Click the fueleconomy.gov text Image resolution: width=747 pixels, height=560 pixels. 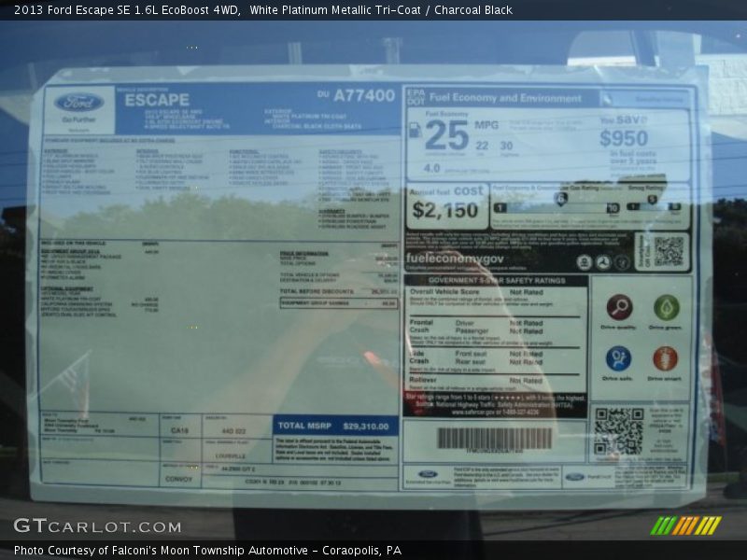point(455,259)
